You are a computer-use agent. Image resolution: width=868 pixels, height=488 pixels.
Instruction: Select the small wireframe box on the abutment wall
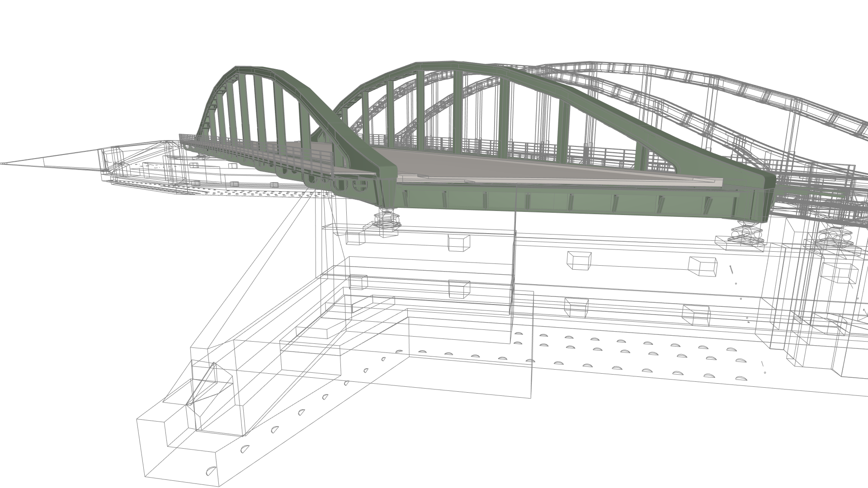[x=580, y=260]
